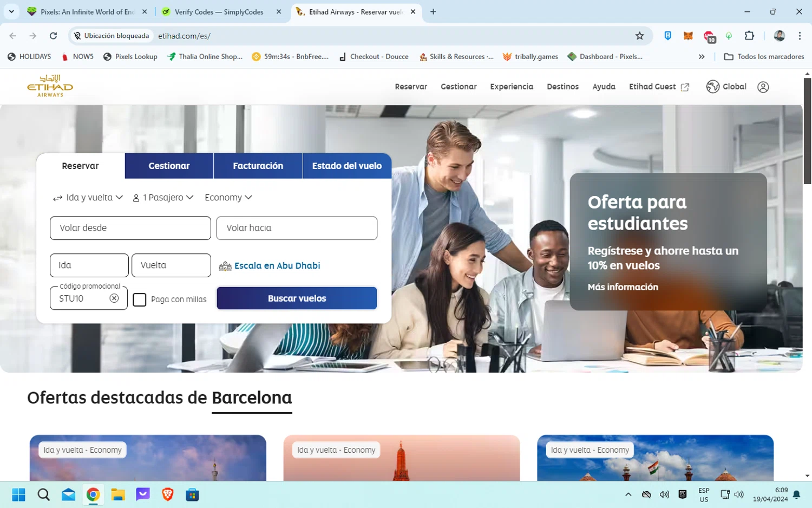Open Microsoft Store from taskbar
The width and height of the screenshot is (812, 508).
coord(192,494)
